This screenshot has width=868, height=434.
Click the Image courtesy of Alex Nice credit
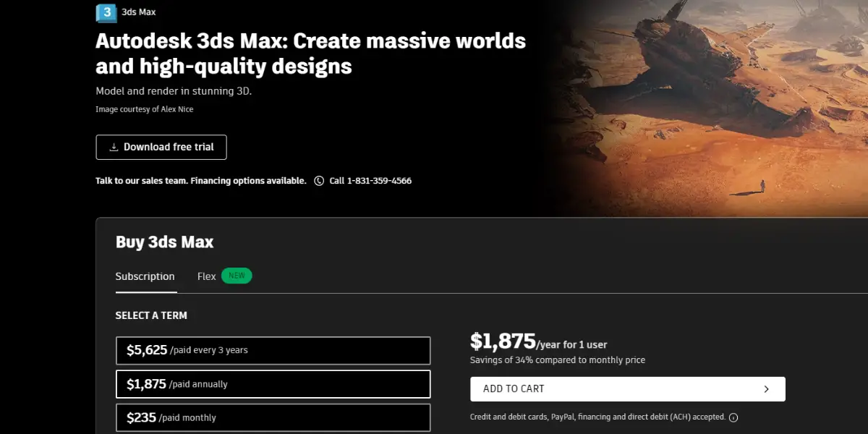coord(145,109)
